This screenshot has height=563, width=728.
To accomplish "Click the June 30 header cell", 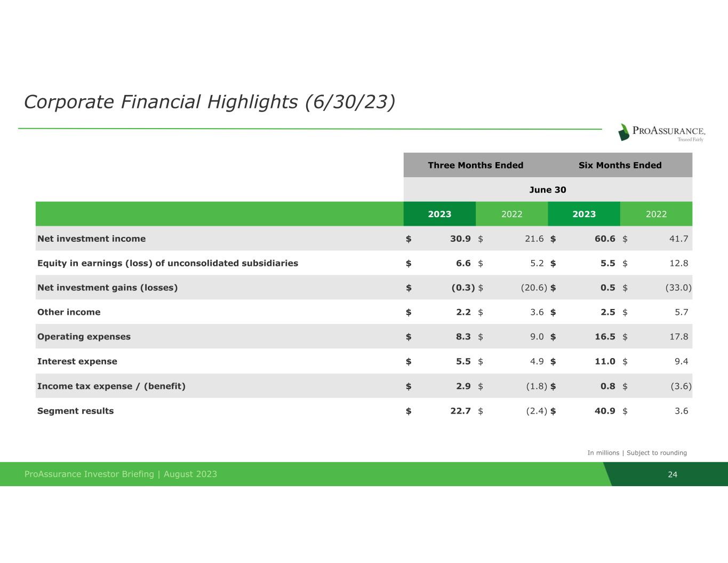I will pos(547,190).
